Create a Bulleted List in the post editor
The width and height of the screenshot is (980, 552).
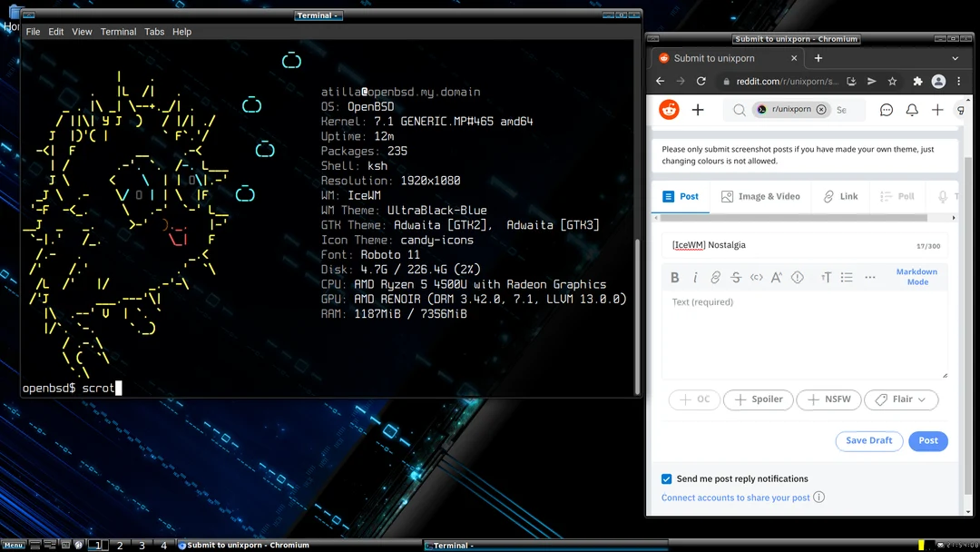(x=847, y=277)
